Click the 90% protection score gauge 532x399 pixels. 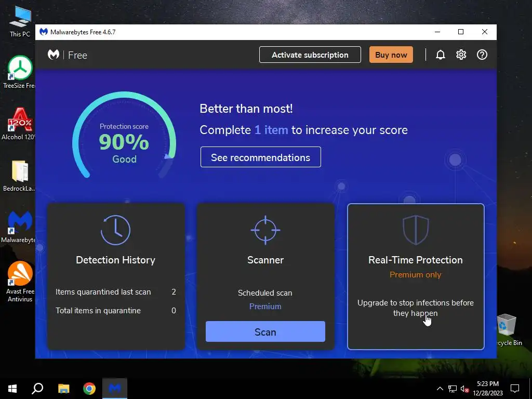[124, 135]
